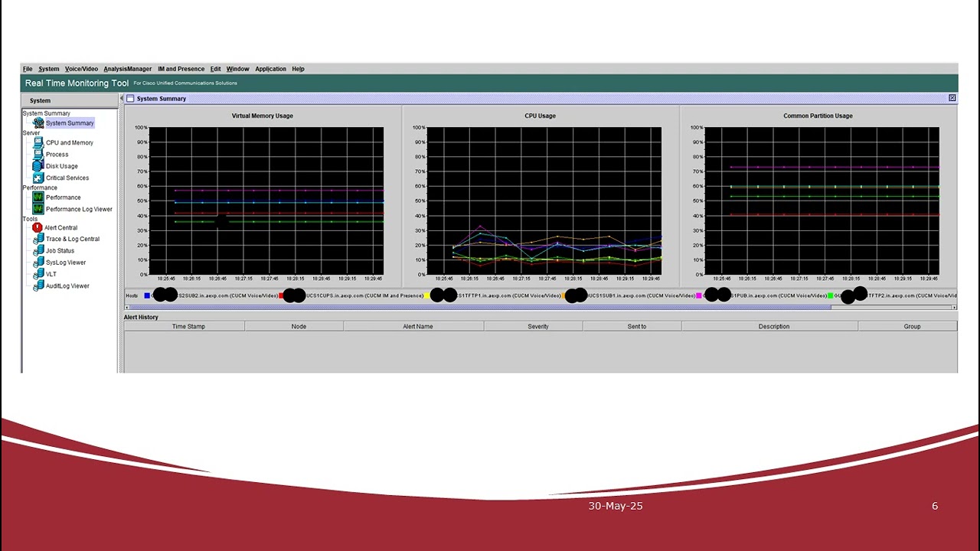Open the System Summary monitor icon
This screenshot has width=980, height=551.
(38, 123)
